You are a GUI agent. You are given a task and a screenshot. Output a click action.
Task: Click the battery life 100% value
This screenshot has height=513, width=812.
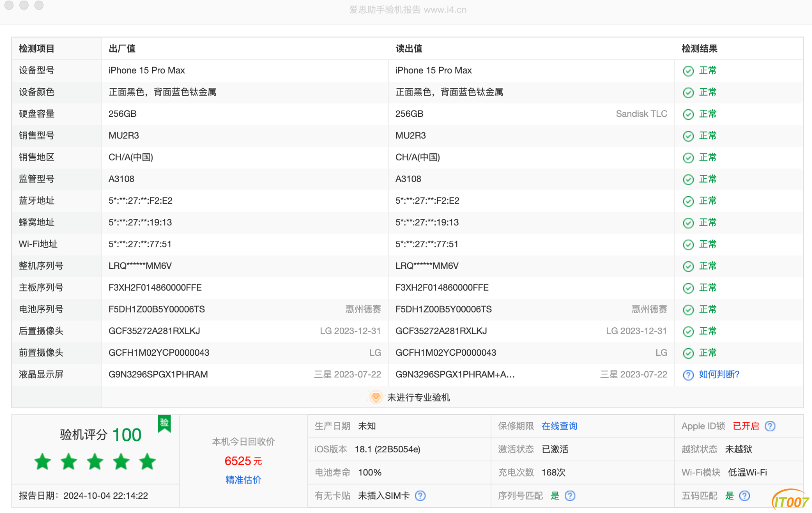tap(370, 473)
